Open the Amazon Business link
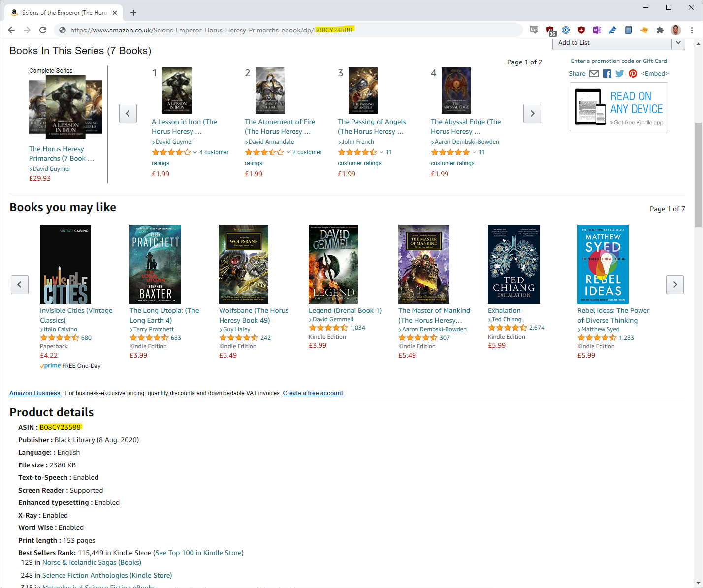Viewport: 703px width, 588px height. click(35, 393)
